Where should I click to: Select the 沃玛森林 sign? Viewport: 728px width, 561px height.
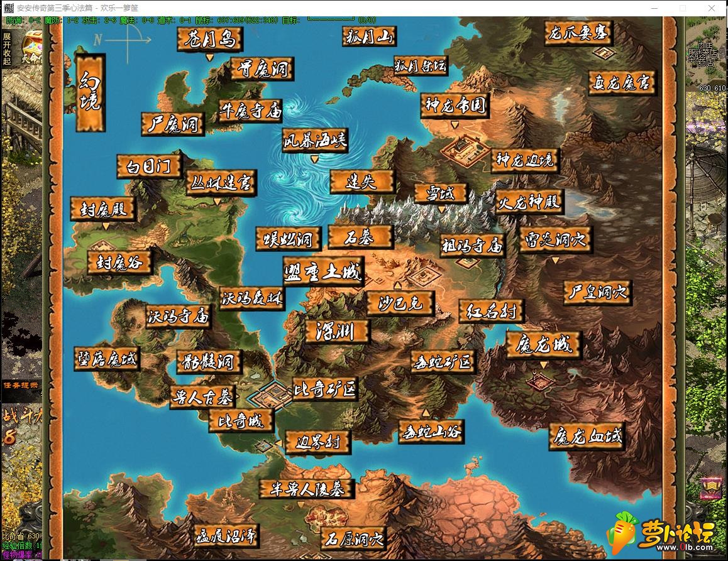click(x=252, y=298)
